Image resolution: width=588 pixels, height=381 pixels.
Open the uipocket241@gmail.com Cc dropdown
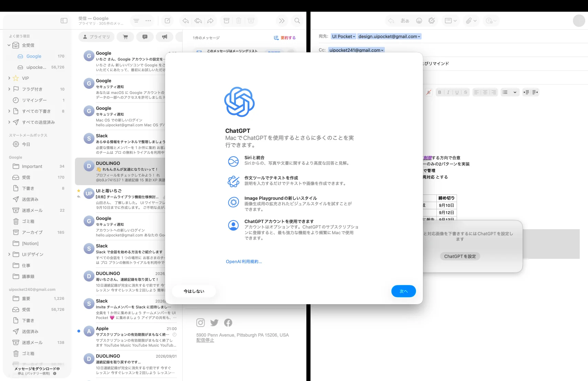click(356, 50)
